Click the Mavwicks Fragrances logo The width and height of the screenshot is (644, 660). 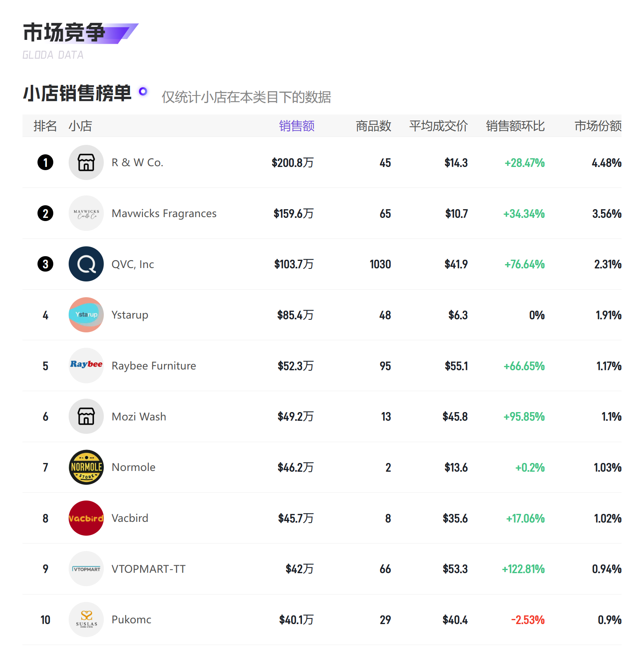[x=86, y=213]
